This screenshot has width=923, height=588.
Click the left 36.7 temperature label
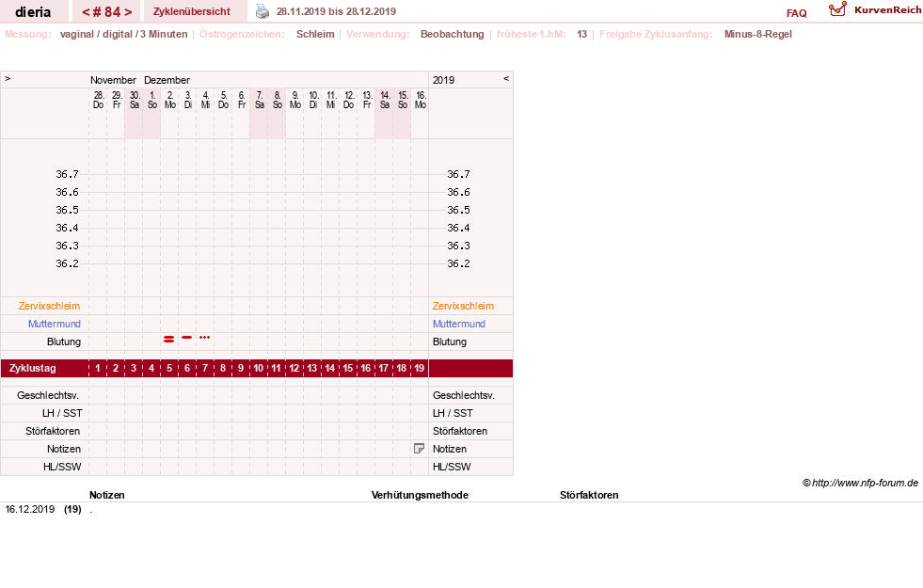point(67,174)
